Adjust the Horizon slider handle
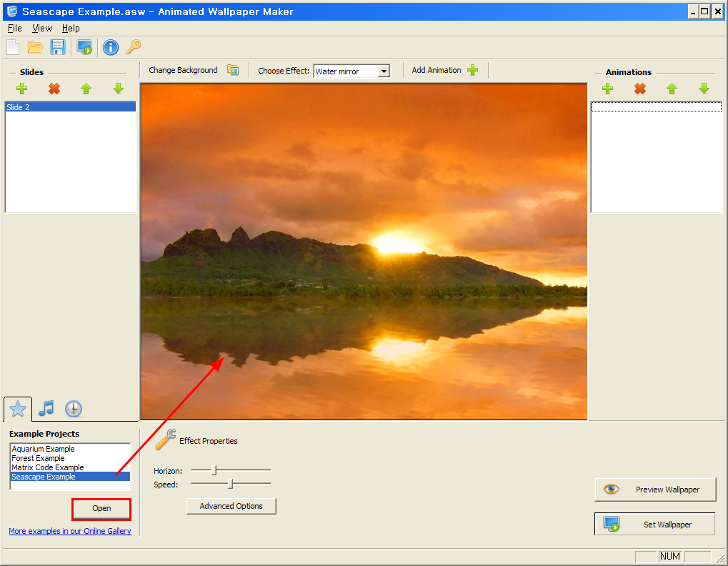The width and height of the screenshot is (728, 566). [x=214, y=470]
